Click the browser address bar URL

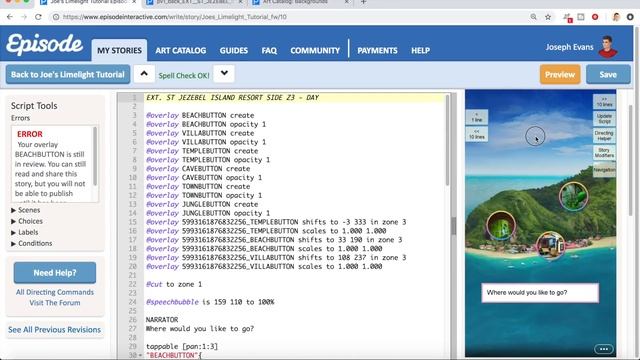(175, 17)
